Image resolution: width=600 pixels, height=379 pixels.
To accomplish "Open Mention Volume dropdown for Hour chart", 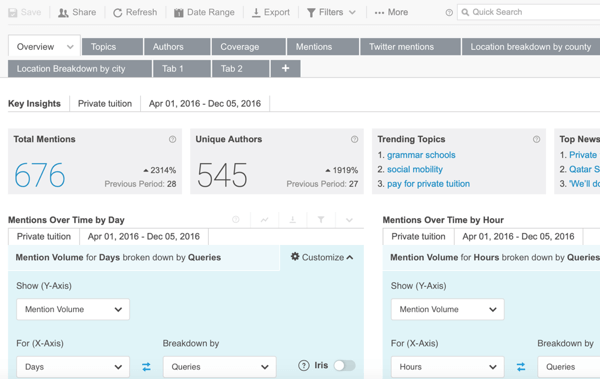I will coord(447,309).
